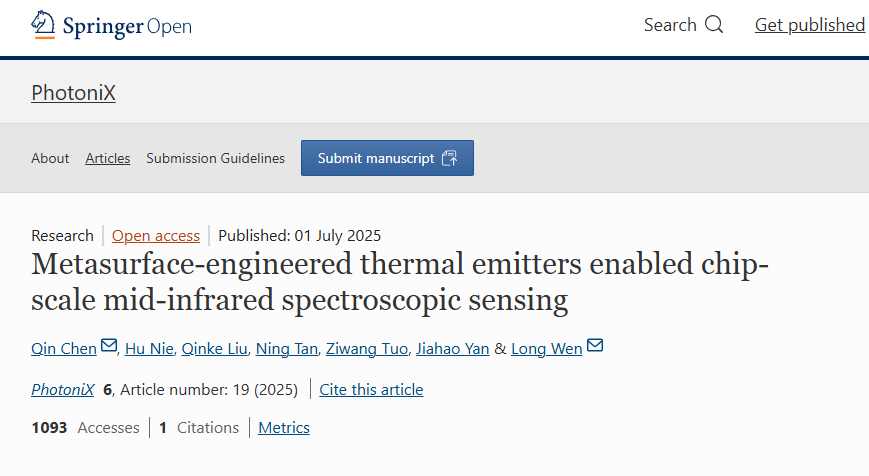Image resolution: width=869 pixels, height=476 pixels.
Task: Select the Submission Guidelines menu item
Action: pos(215,158)
